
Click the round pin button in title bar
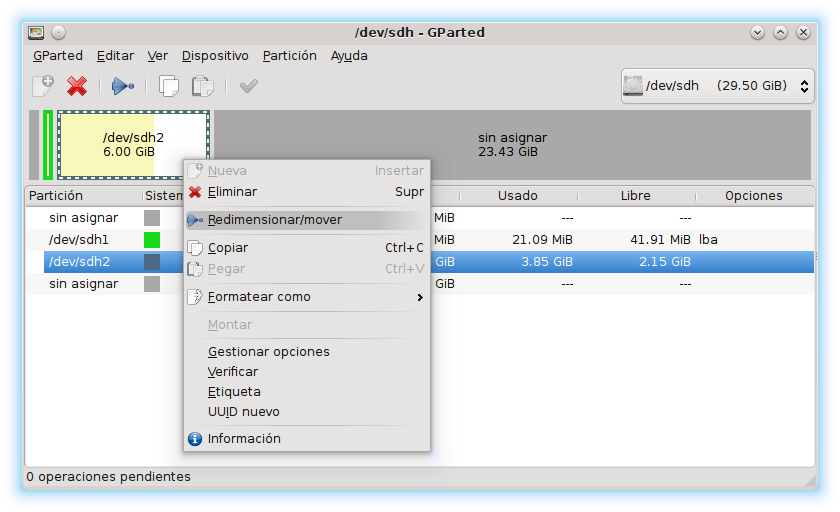[58, 33]
